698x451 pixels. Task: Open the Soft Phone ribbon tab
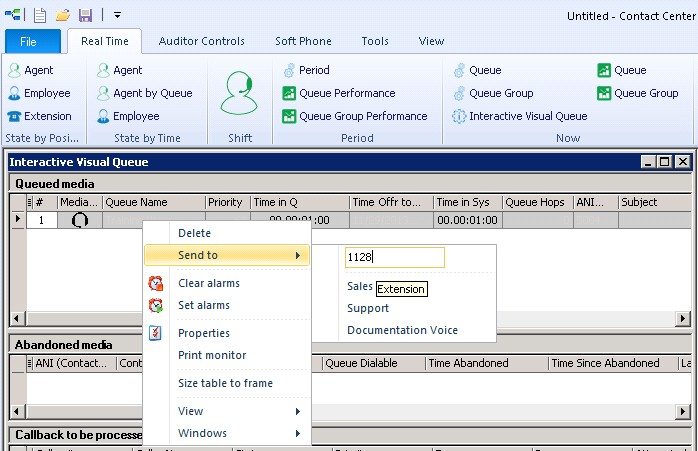[303, 41]
